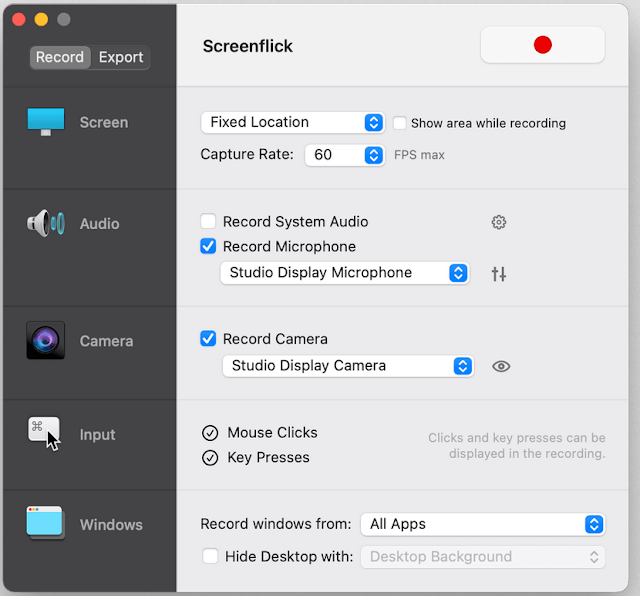Click the camera preview eye icon

coord(501,366)
